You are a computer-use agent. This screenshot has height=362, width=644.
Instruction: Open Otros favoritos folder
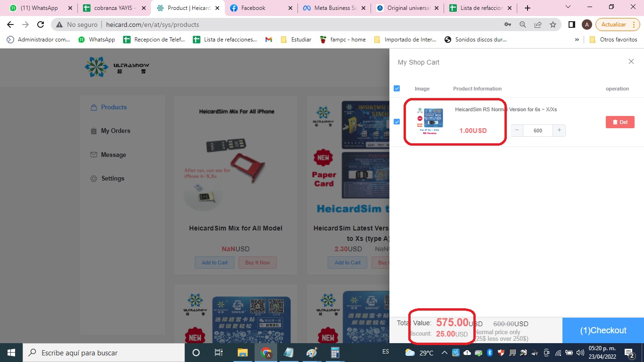tap(613, 40)
